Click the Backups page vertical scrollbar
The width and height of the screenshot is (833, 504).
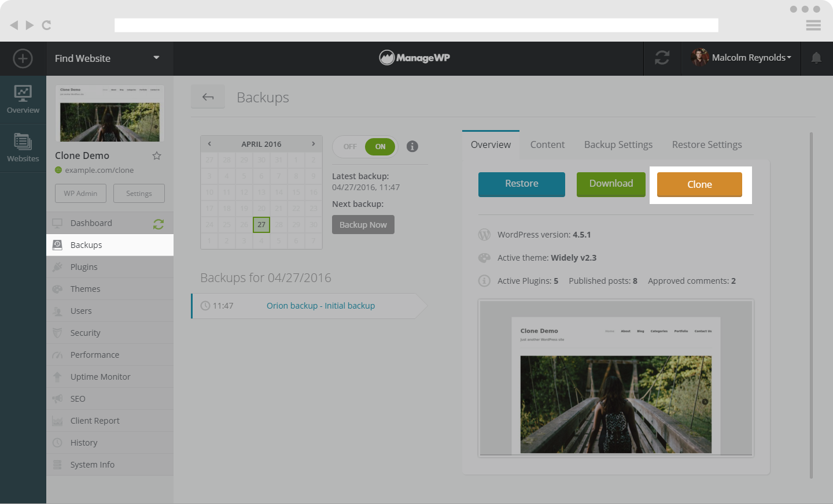811,305
